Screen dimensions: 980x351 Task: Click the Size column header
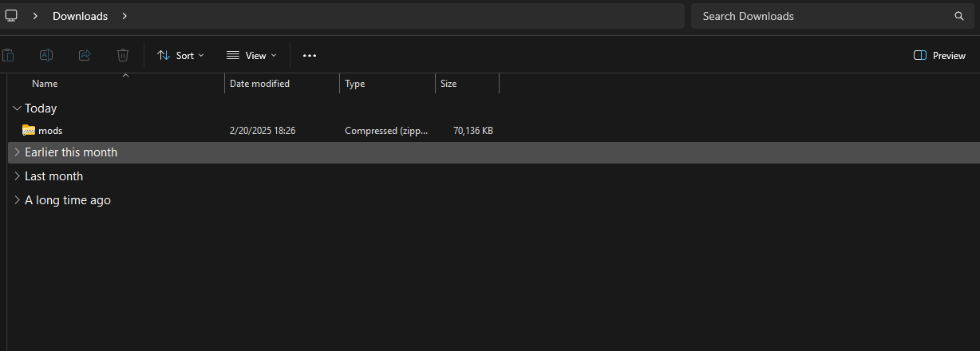(x=449, y=84)
